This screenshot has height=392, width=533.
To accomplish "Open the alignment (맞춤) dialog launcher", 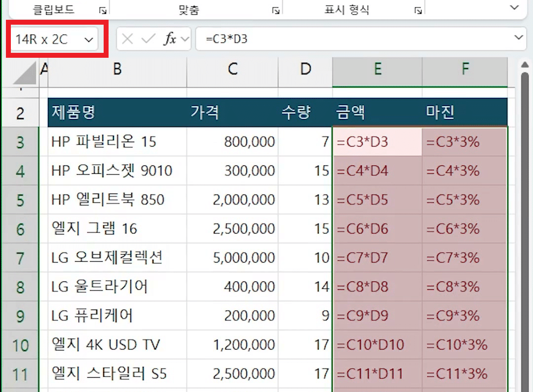I will click(276, 10).
